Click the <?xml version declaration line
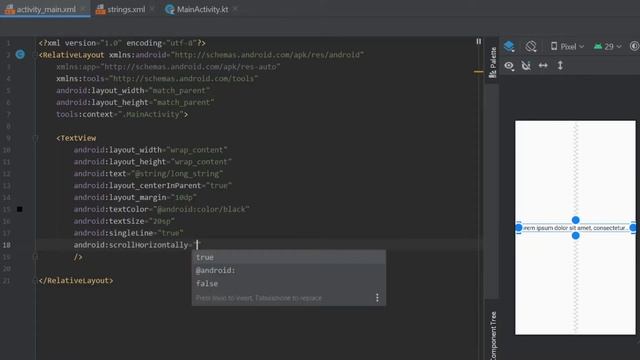 click(x=122, y=43)
